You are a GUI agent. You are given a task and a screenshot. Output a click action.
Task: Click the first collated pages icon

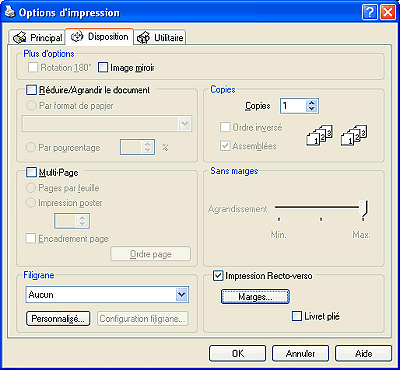pos(319,135)
